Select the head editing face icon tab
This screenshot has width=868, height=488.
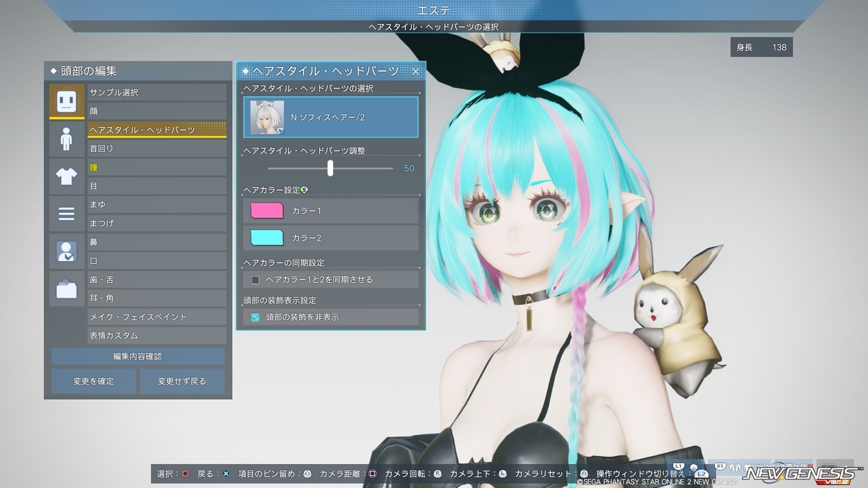[x=67, y=101]
